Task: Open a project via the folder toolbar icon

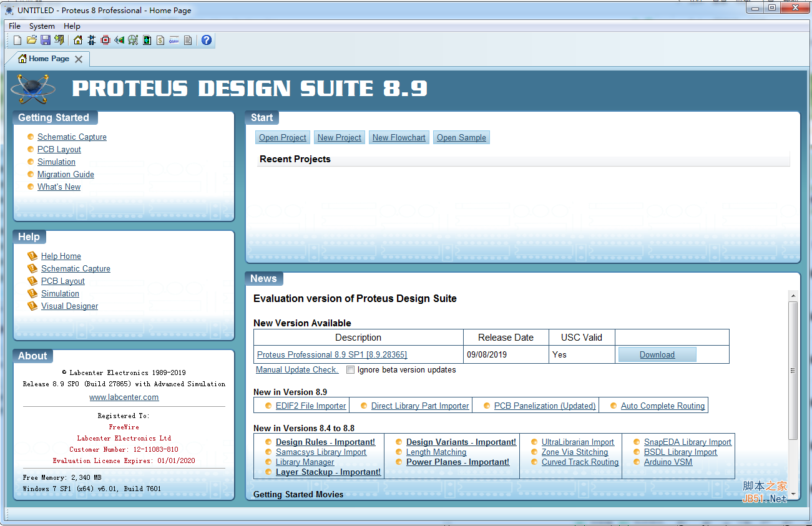Action: click(31, 39)
